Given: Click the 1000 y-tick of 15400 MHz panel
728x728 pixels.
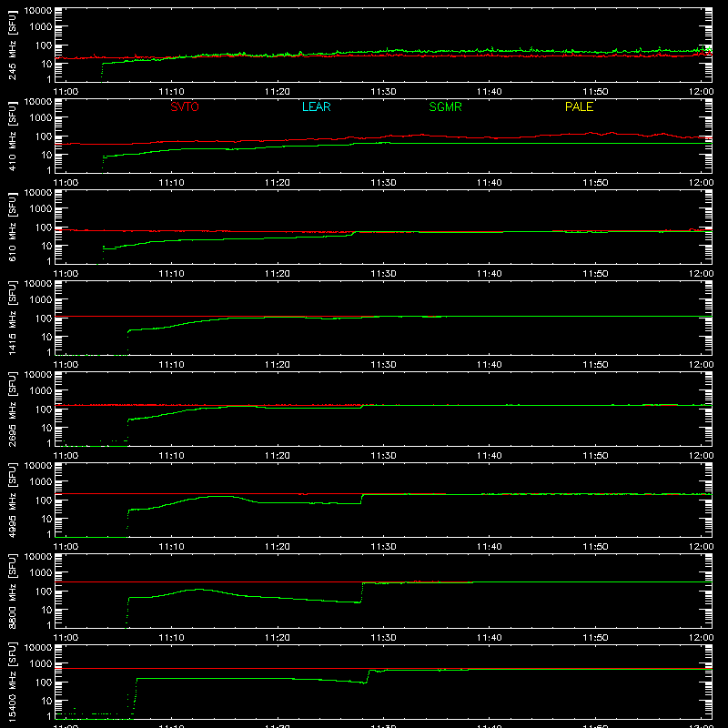Looking at the screenshot, I should 41,664.
